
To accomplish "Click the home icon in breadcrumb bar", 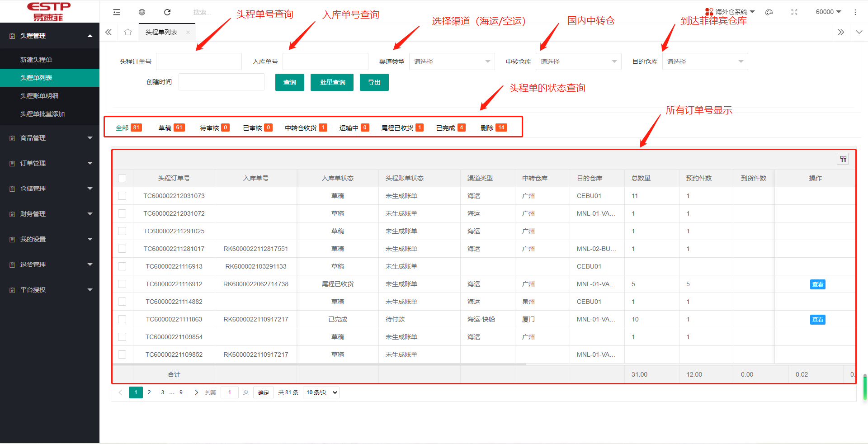I will click(x=128, y=32).
